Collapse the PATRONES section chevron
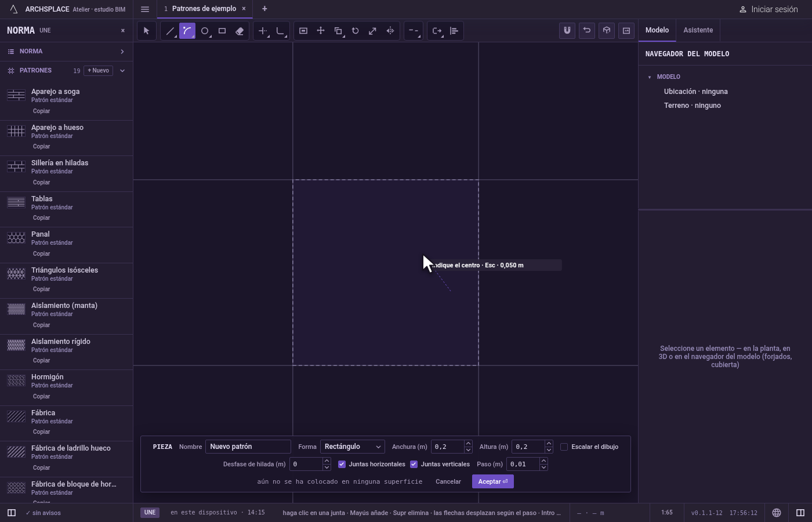The image size is (812, 522). (x=122, y=71)
